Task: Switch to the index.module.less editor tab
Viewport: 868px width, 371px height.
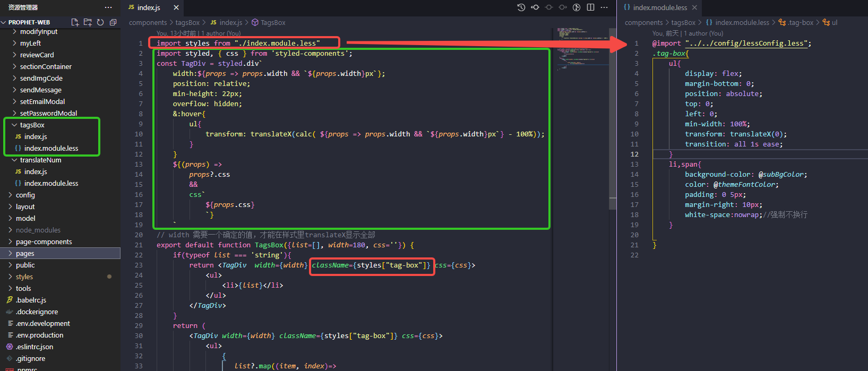Action: [660, 7]
